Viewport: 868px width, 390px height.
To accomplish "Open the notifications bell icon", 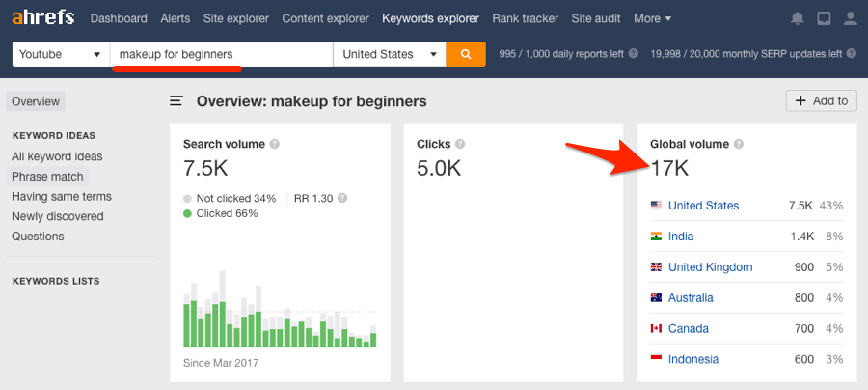I will [798, 18].
